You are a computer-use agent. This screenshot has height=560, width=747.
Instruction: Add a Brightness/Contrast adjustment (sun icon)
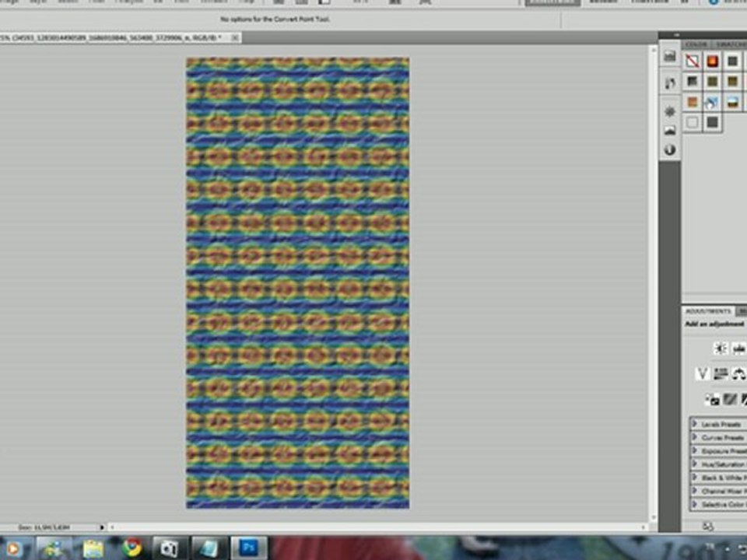pyautogui.click(x=720, y=348)
